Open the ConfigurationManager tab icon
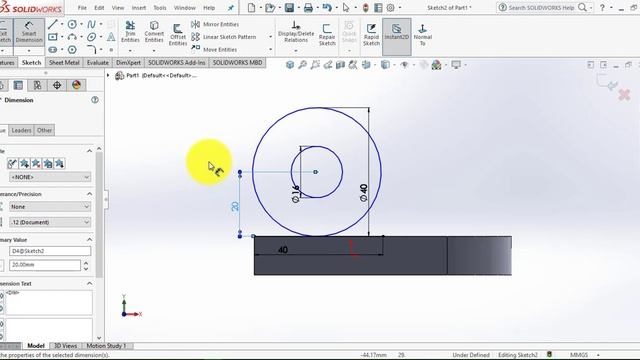 pyautogui.click(x=38, y=85)
